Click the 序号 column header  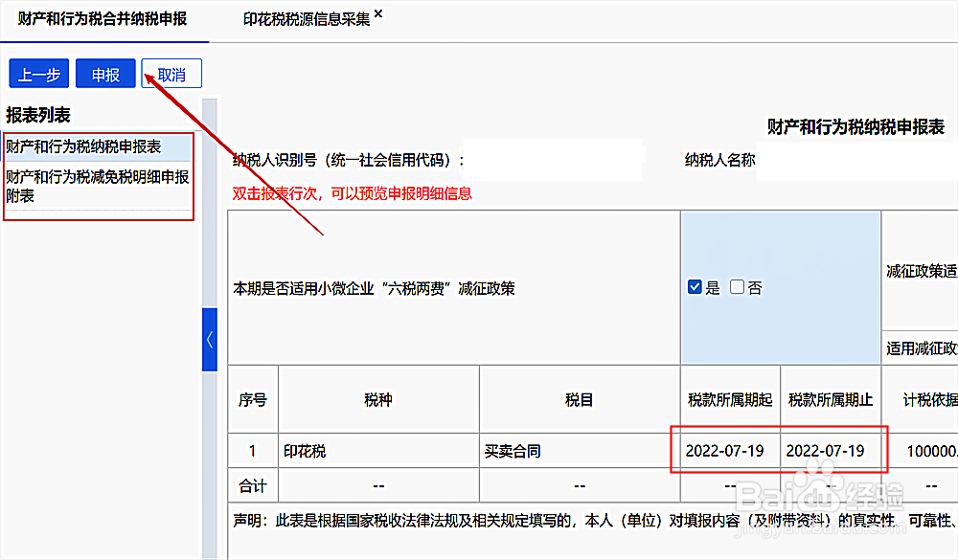pos(253,400)
